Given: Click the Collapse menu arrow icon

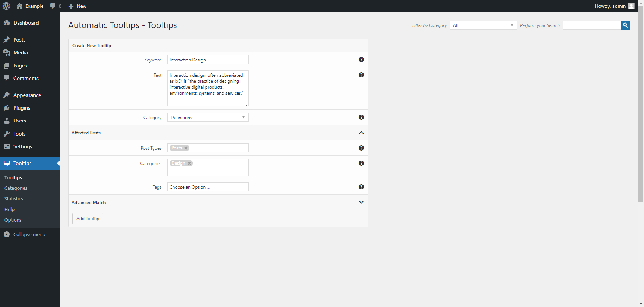Looking at the screenshot, I should pos(7,234).
